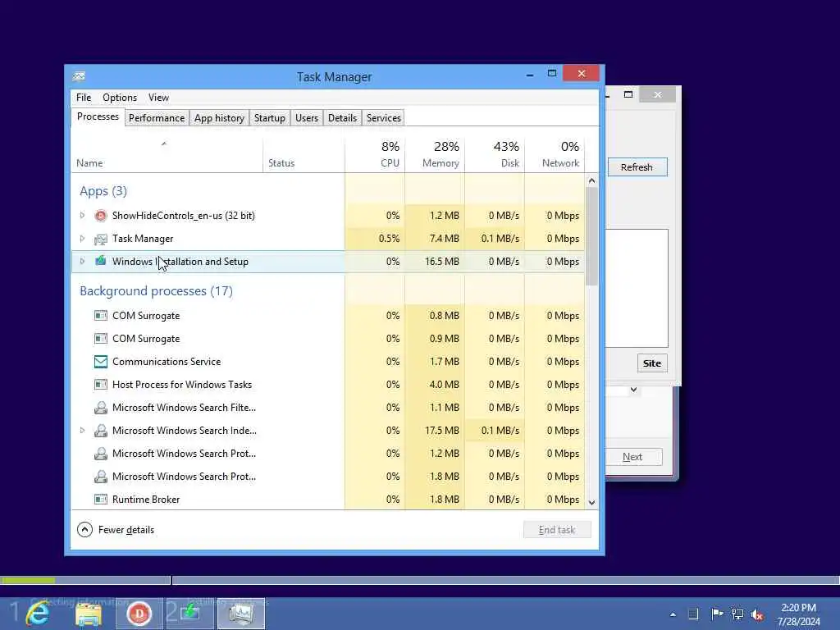The image size is (840, 630).
Task: Click the Host Process for Windows Tasks icon
Action: (x=100, y=385)
